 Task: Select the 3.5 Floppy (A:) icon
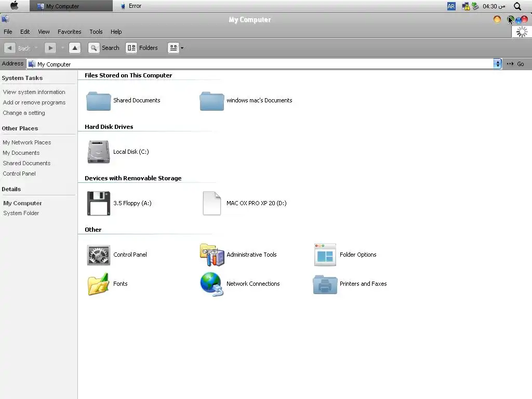(98, 203)
